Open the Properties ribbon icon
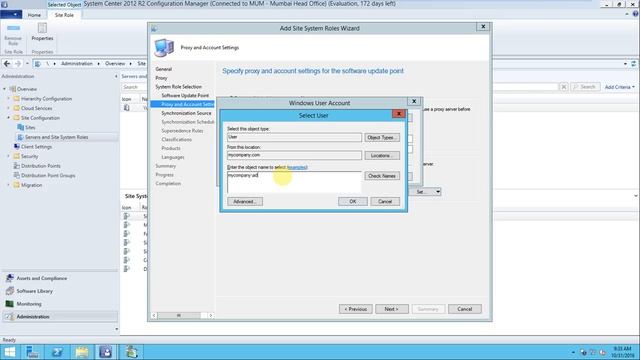This screenshot has height=360, width=640. pos(42,32)
